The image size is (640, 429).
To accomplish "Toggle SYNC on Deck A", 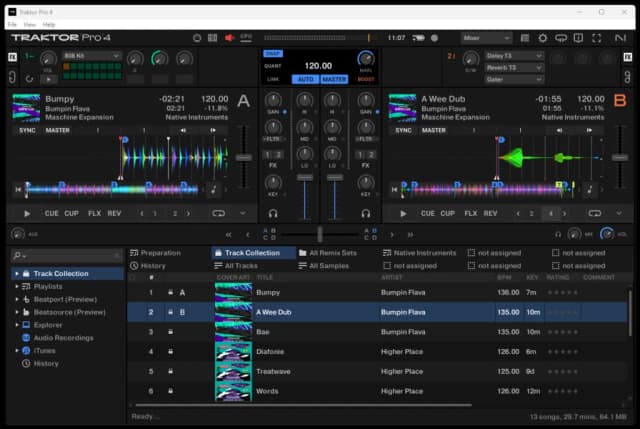I will coord(27,130).
